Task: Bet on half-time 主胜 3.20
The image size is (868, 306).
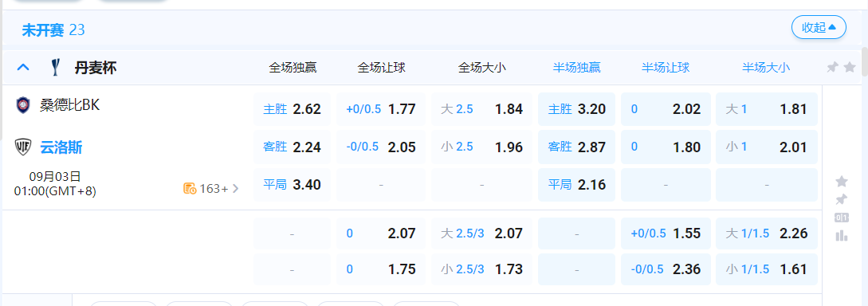Action: coord(576,109)
